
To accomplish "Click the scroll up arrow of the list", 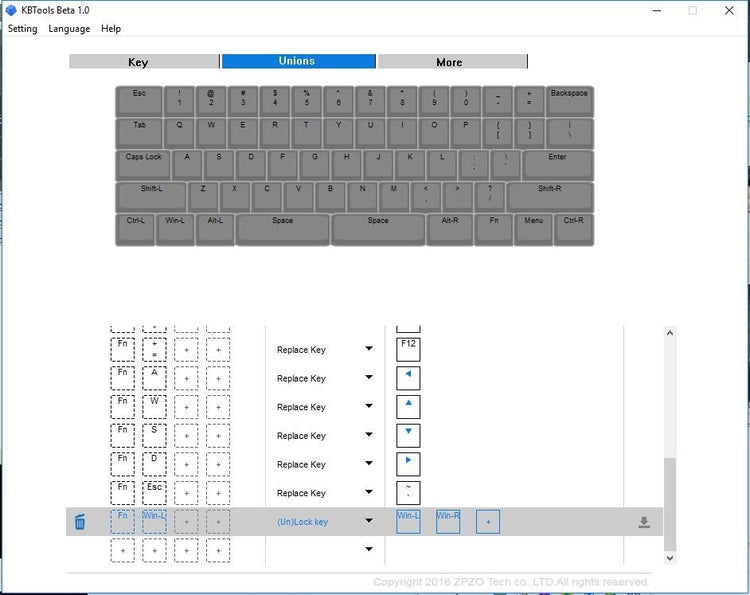I will tap(670, 334).
